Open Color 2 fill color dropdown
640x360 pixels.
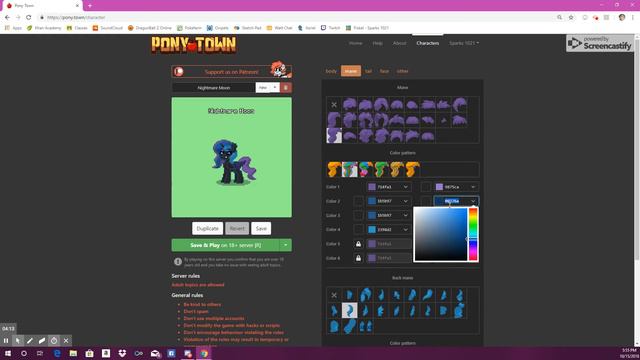click(x=406, y=201)
